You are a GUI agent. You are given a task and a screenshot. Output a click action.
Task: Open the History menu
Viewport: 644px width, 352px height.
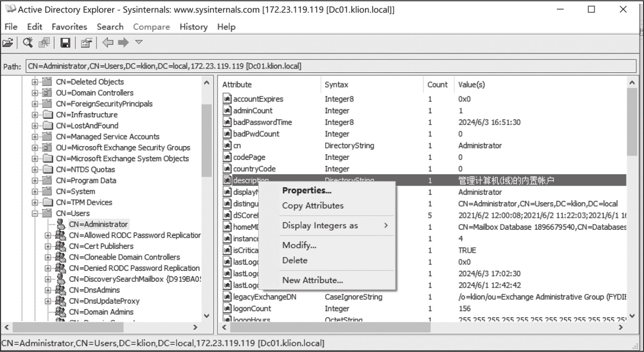click(x=193, y=27)
